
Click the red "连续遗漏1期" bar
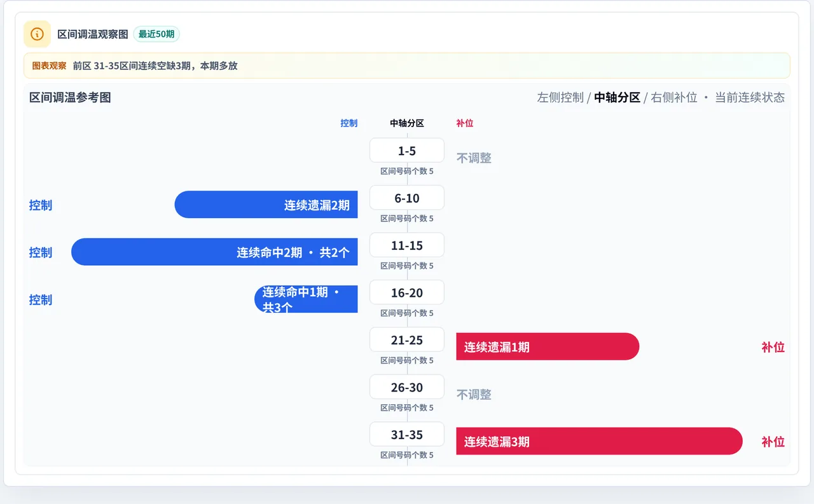(548, 347)
